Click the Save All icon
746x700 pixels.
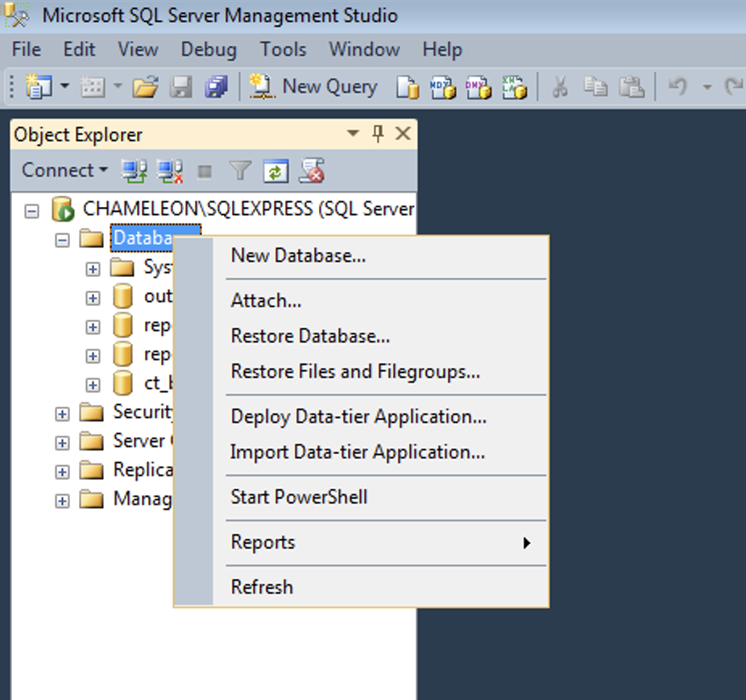(216, 87)
